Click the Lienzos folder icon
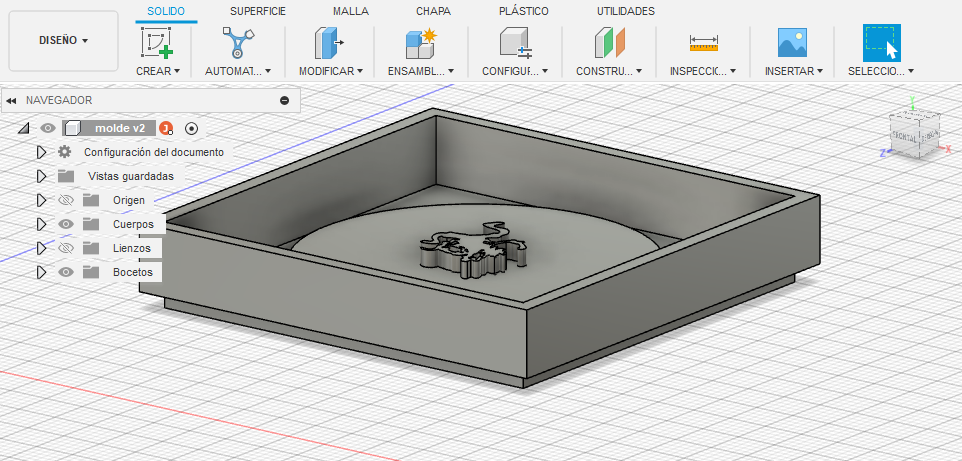 pyautogui.click(x=91, y=248)
